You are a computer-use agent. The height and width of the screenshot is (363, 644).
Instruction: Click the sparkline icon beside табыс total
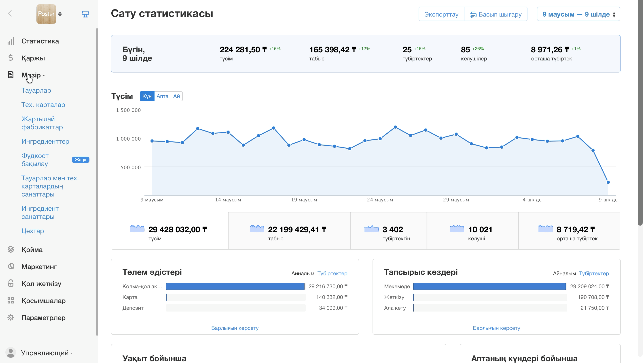(257, 229)
